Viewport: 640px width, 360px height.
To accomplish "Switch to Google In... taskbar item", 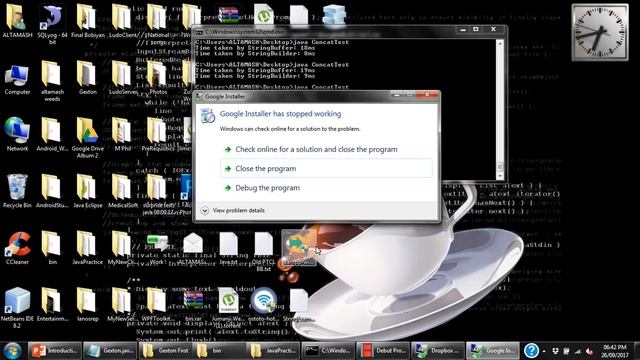I will coord(493,351).
